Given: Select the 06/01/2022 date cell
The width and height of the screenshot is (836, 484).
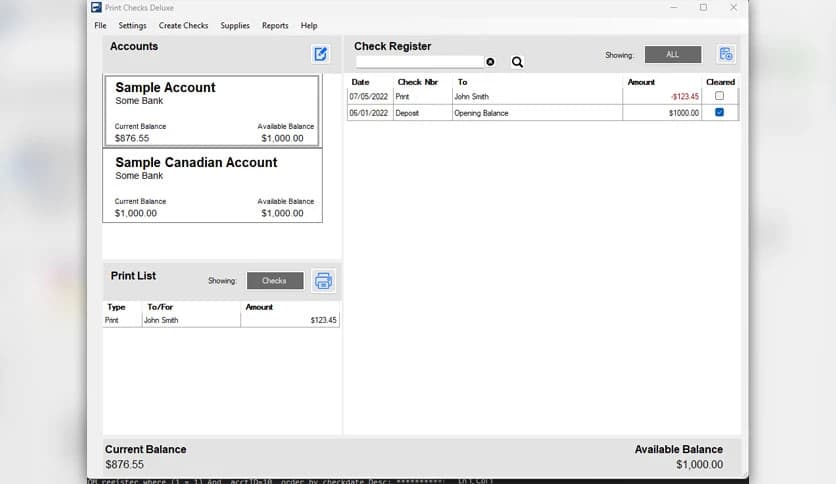Looking at the screenshot, I should coord(369,113).
